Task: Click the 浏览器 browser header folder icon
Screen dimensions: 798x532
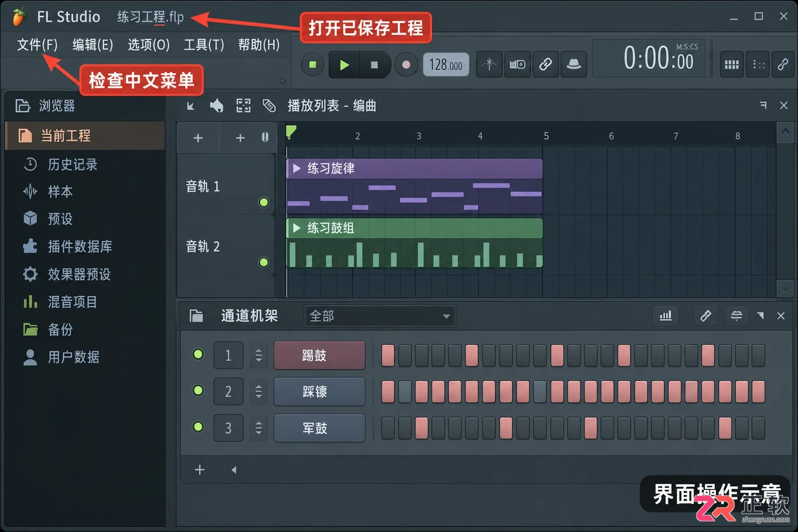Action: (x=23, y=105)
